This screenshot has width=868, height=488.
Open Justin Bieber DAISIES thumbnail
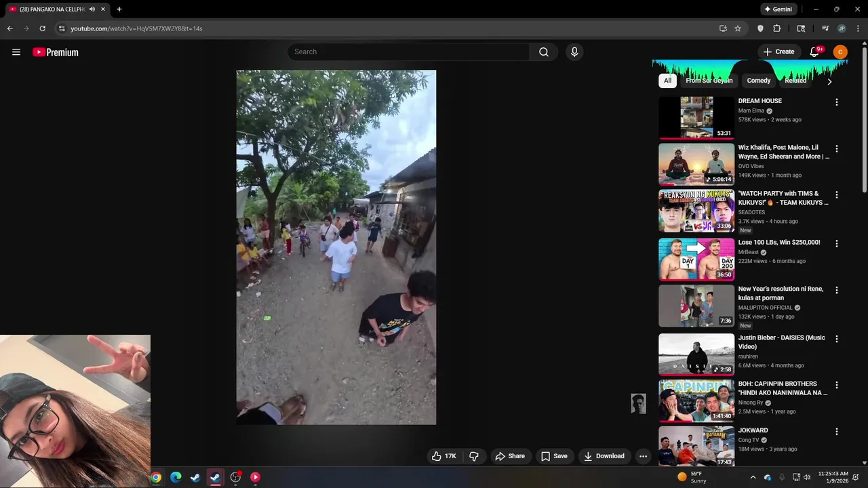pyautogui.click(x=696, y=354)
